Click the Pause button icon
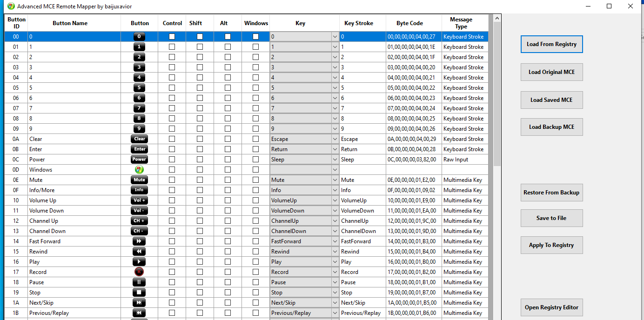Image resolution: width=644 pixels, height=320 pixels. (139, 282)
